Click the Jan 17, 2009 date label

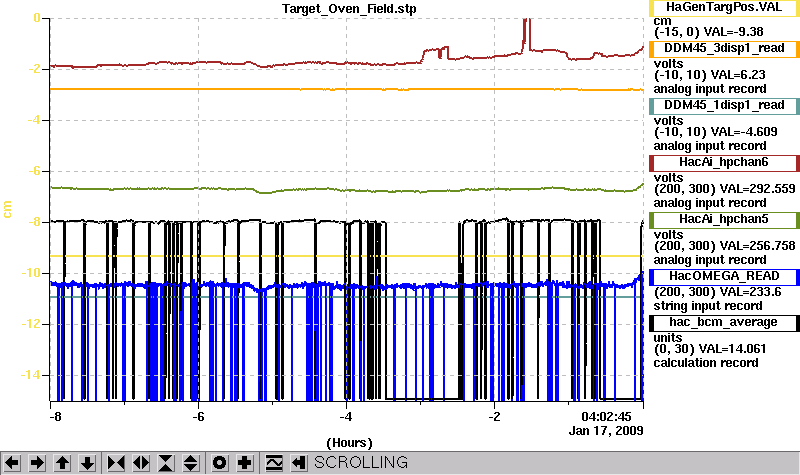tap(606, 431)
